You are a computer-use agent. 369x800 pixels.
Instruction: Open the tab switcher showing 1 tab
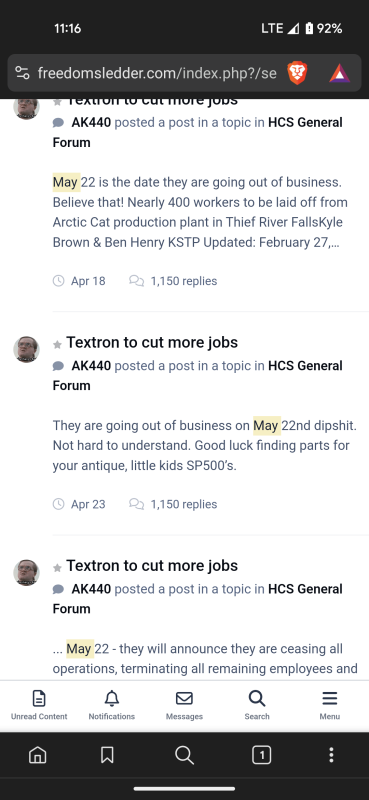point(262,755)
